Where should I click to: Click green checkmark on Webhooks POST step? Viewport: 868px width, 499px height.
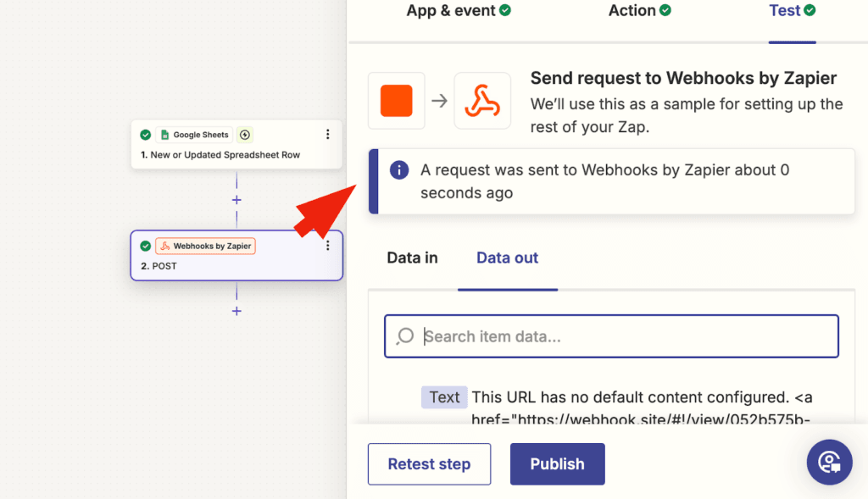point(146,246)
